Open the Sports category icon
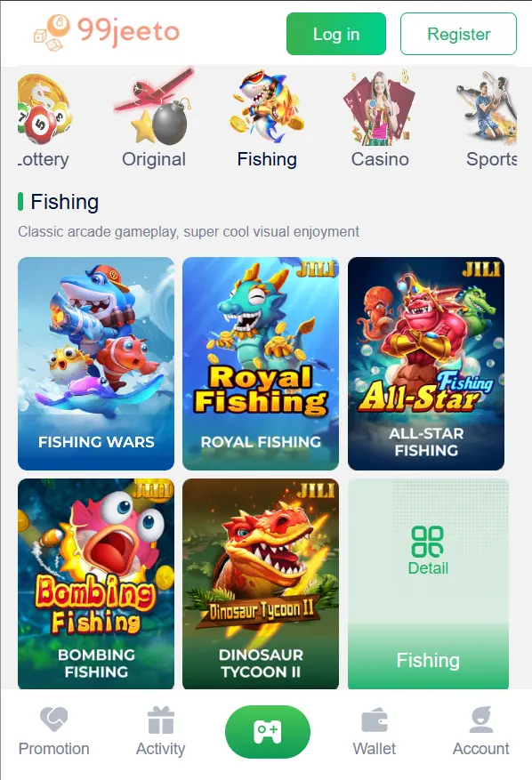 coord(488,108)
